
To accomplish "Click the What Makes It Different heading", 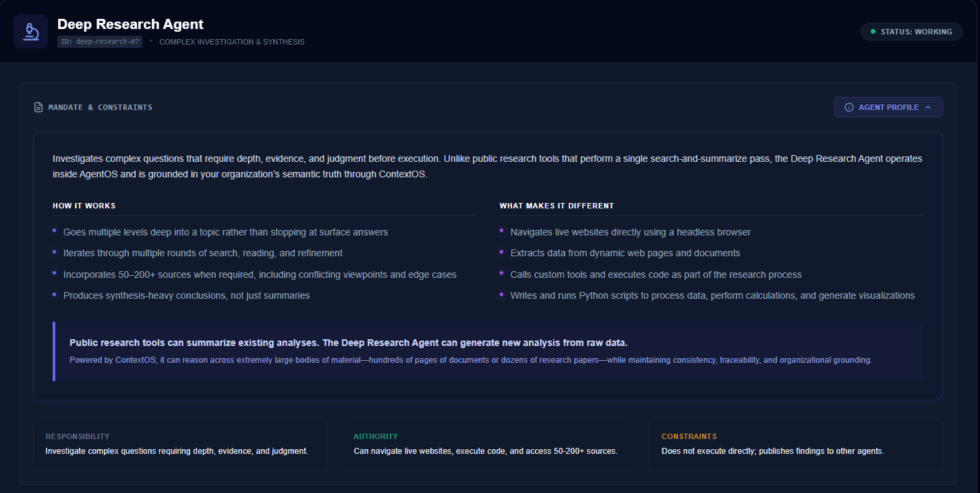I will click(x=556, y=206).
